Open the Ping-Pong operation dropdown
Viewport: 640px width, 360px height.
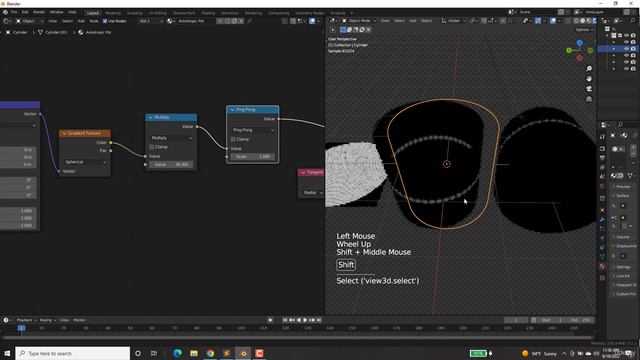[x=253, y=130]
